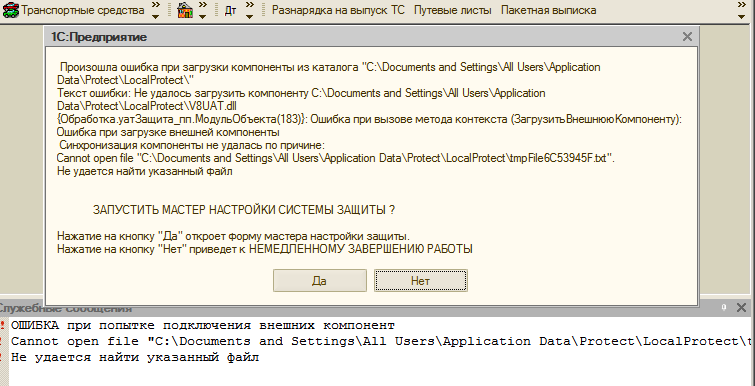755x386 pixels.
Task: Click the ЗАПУСТИТЬ МАСТЕР НАСТРОЙКИ СИСТЕМЫ ЗАЩИТЫ question
Action: click(244, 210)
